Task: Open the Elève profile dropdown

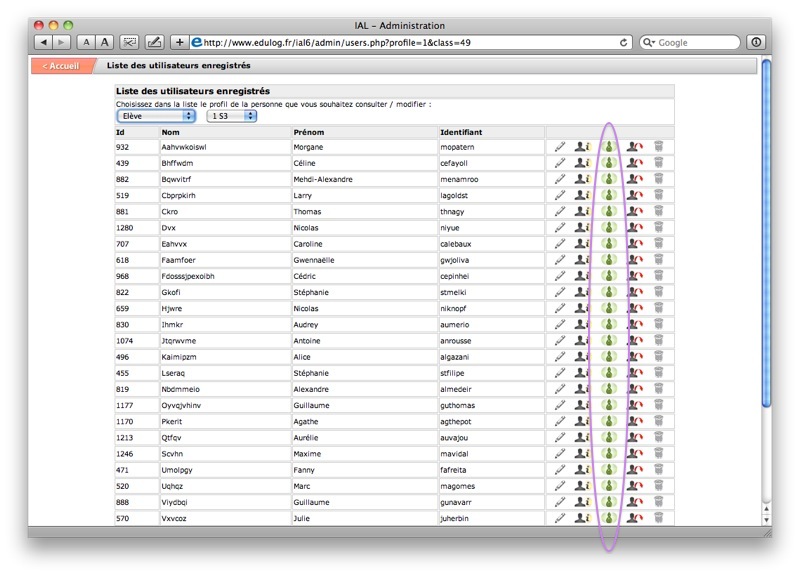Action: coord(155,116)
